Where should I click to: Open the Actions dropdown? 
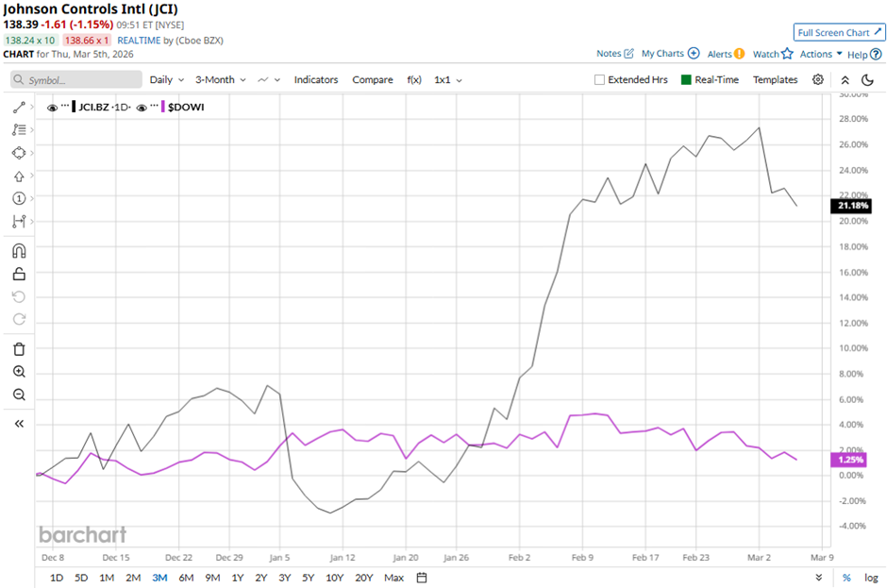(821, 55)
